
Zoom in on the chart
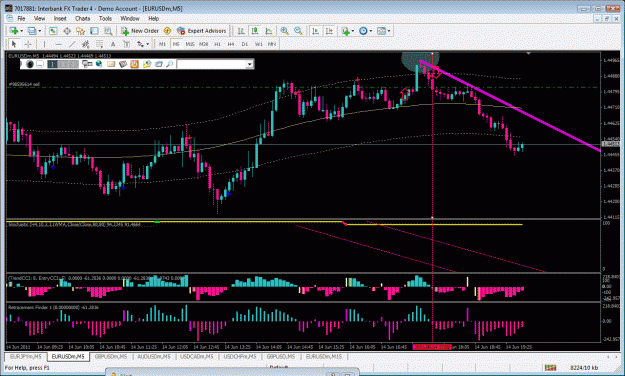point(285,31)
